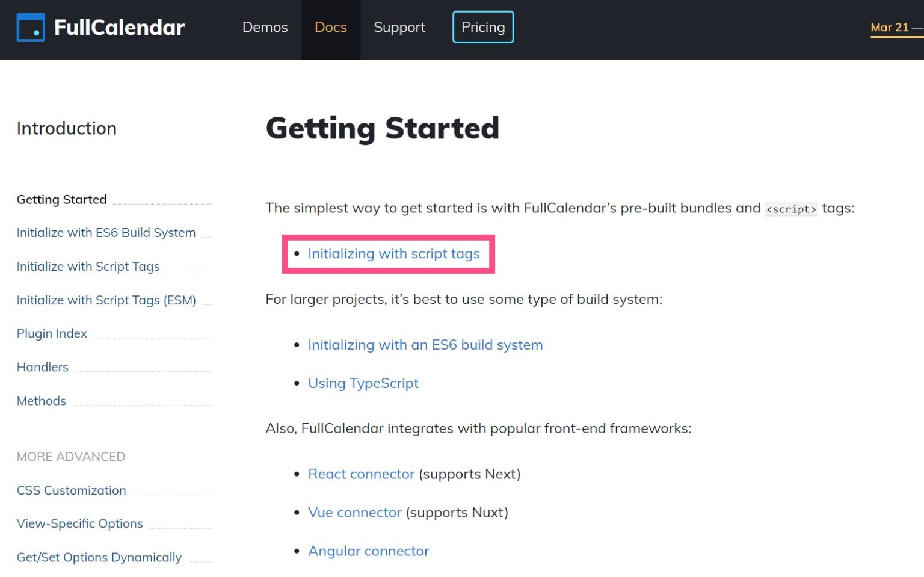The width and height of the screenshot is (924, 577).
Task: Follow the highlighted Initializing with script tags link
Action: click(x=393, y=254)
